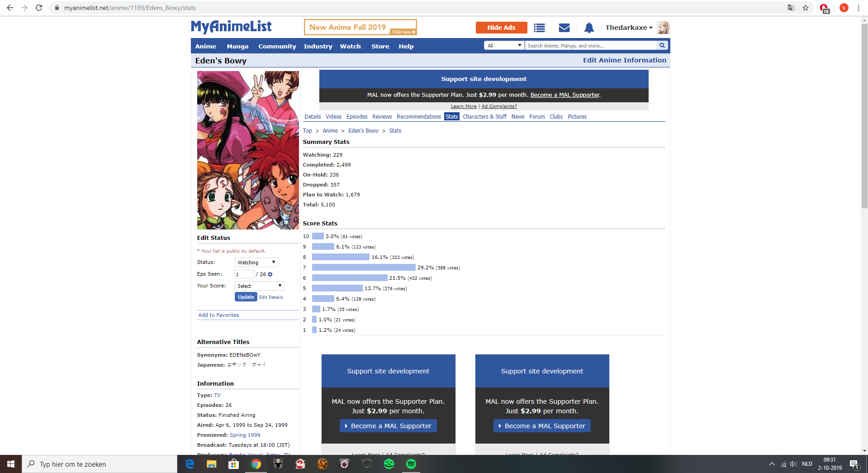Click the Eden's Bowy cover image

point(248,150)
